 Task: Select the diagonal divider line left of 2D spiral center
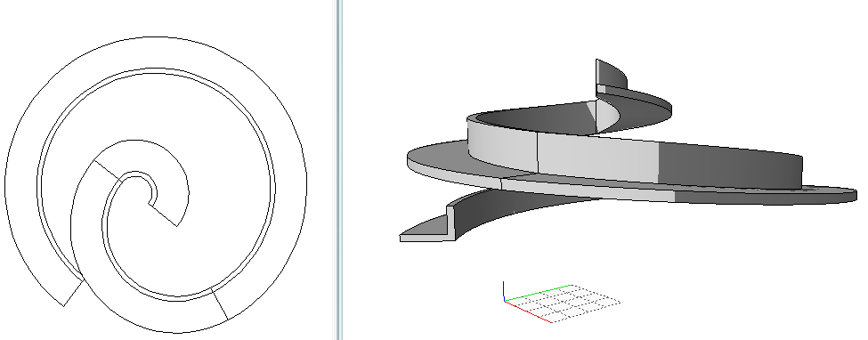(108, 170)
